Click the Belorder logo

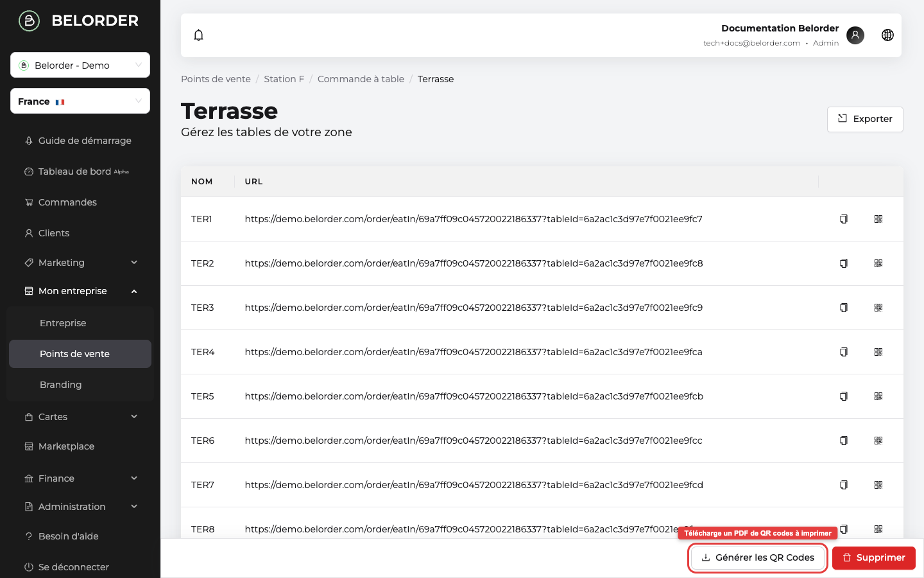tap(78, 21)
